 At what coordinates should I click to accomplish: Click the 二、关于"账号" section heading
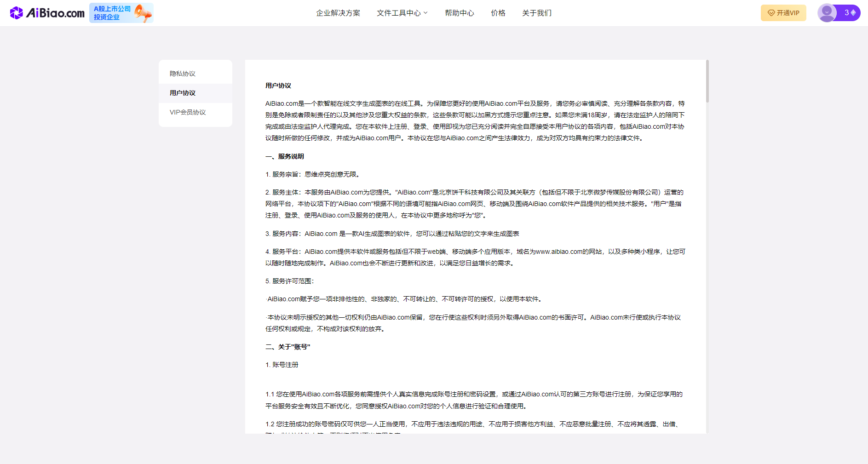(x=288, y=347)
